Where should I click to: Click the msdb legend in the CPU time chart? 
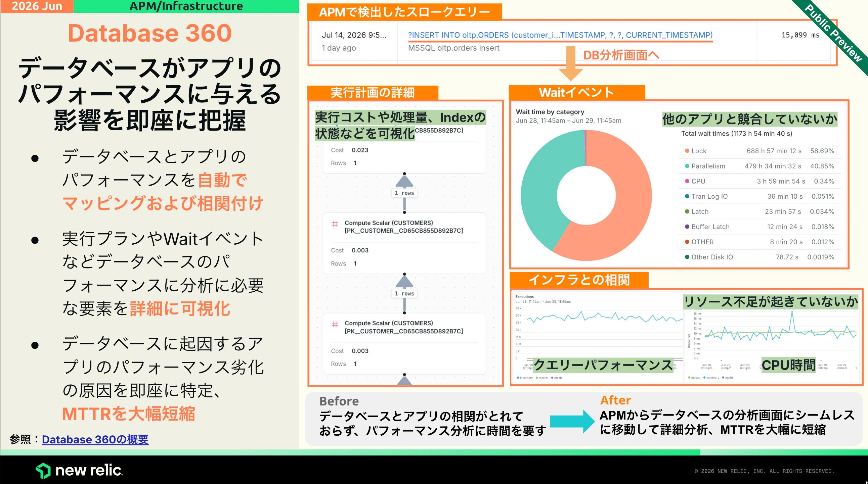(727, 378)
